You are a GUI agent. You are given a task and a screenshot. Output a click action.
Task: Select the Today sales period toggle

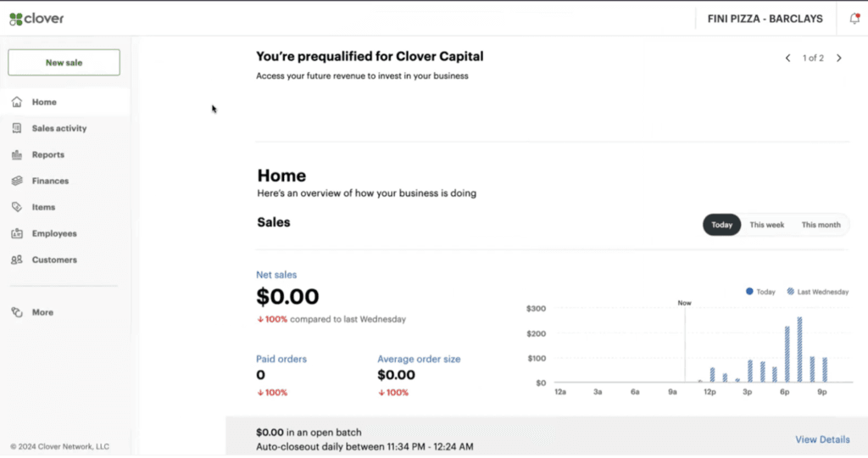(721, 225)
